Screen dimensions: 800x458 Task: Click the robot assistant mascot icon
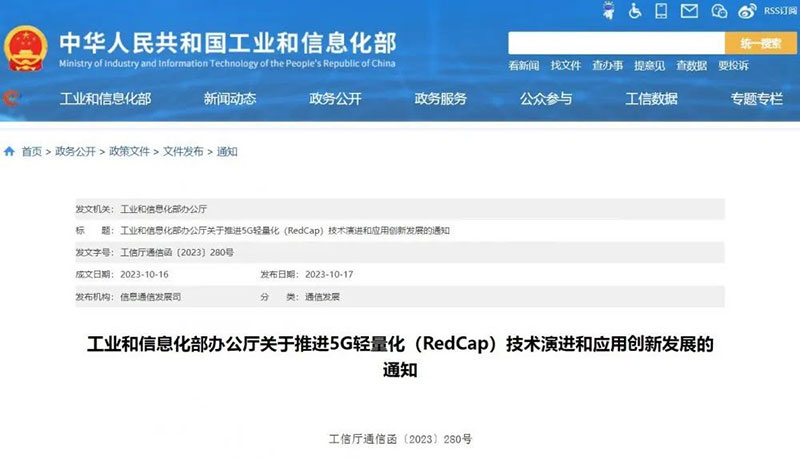[607, 12]
